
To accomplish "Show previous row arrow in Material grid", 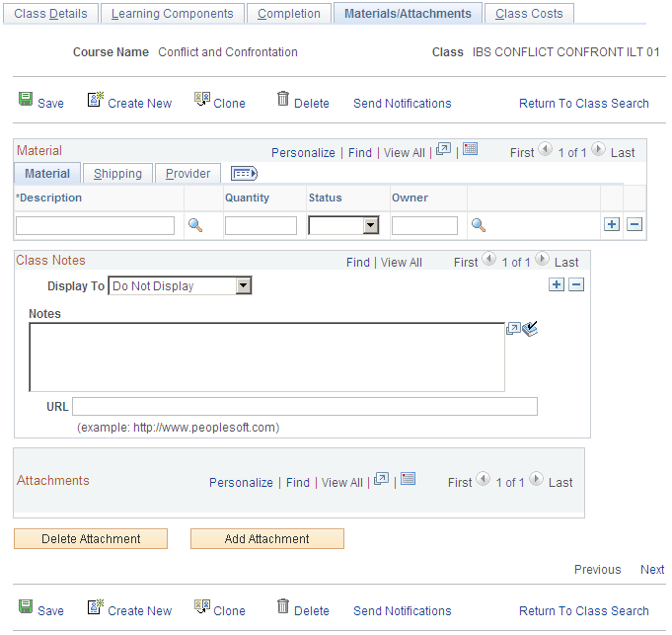I will point(545,149).
